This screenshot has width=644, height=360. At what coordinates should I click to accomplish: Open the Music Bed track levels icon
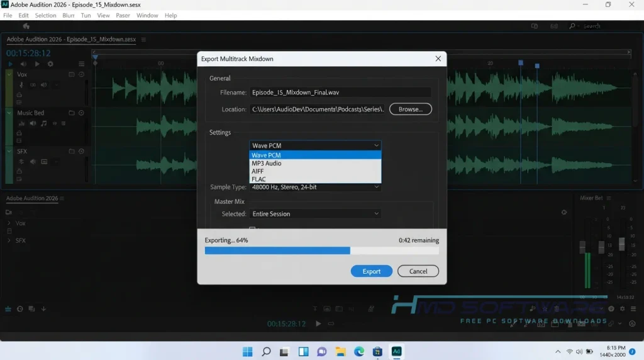point(21,123)
